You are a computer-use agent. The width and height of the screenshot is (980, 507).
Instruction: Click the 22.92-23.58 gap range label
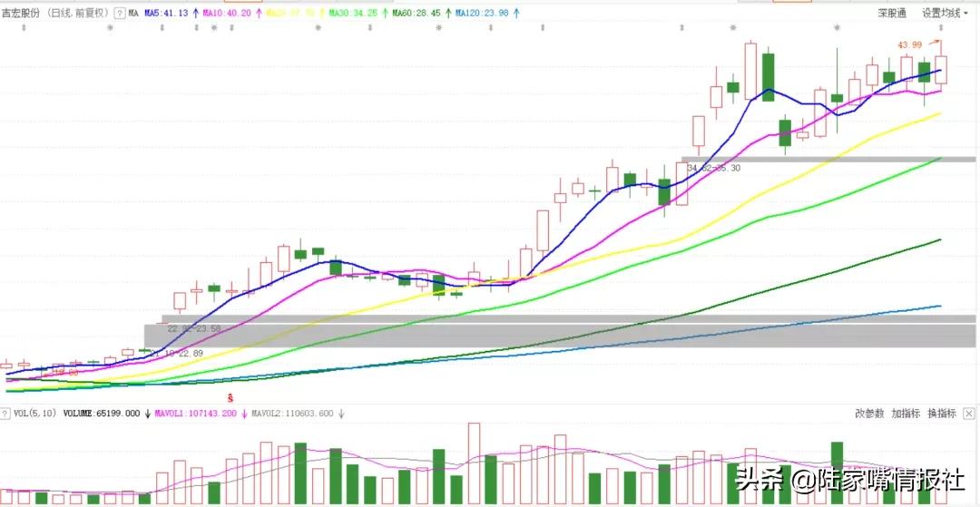click(x=194, y=328)
